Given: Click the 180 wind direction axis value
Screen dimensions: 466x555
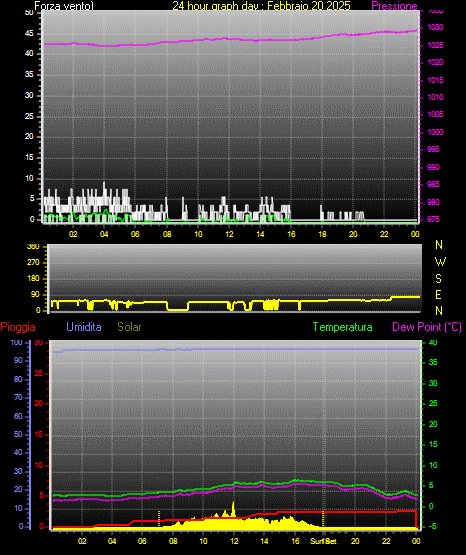Looking at the screenshot, I should 33,279.
